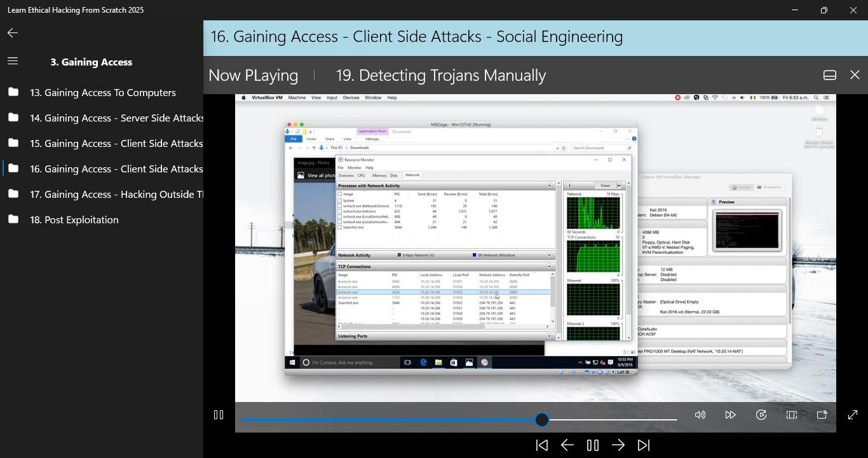Expand the 13. Gaining Access To Computers section

click(x=102, y=92)
